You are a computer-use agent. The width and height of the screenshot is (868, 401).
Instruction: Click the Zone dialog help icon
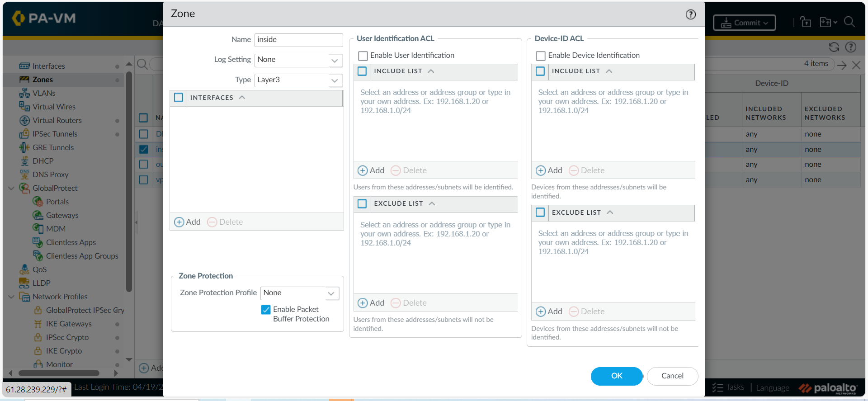[690, 14]
